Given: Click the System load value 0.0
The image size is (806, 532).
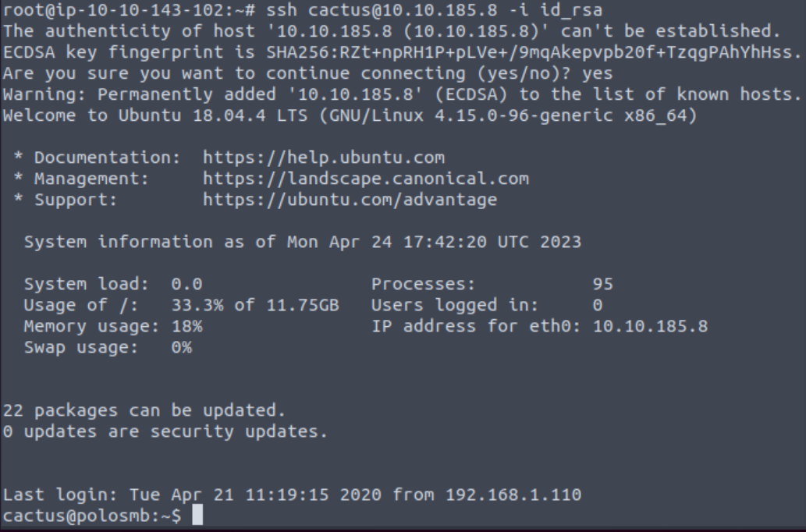Looking at the screenshot, I should [x=186, y=284].
